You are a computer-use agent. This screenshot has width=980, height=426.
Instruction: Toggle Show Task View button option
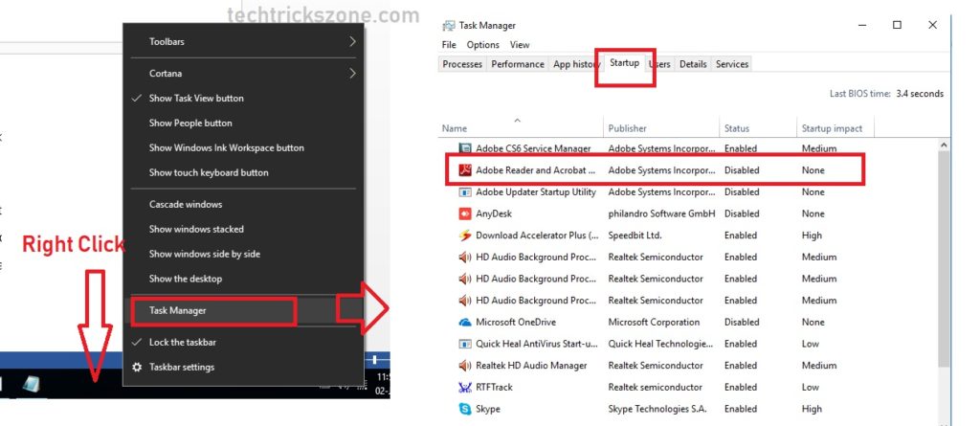196,98
